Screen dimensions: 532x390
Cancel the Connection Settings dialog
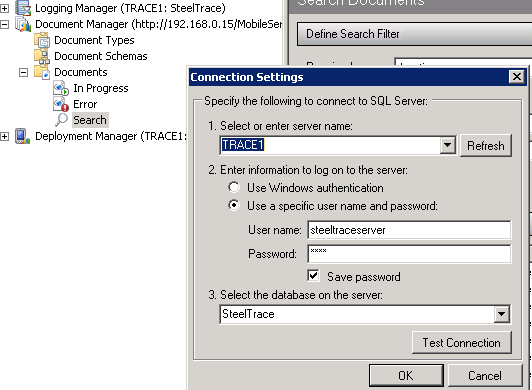click(485, 375)
